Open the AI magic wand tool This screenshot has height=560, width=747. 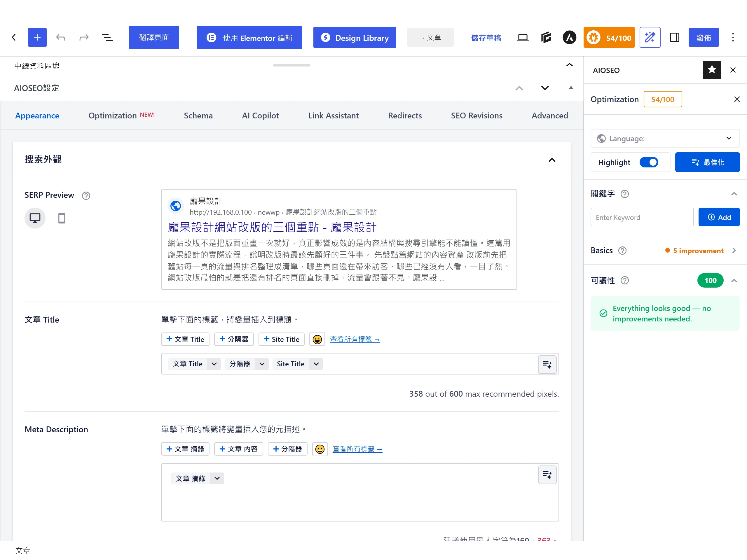click(x=650, y=37)
